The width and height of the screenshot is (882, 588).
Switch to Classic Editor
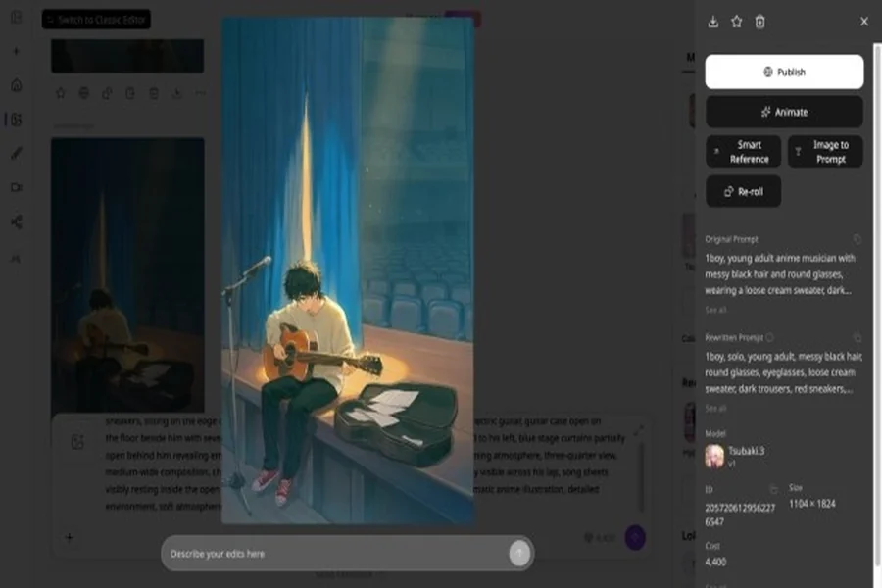click(96, 20)
